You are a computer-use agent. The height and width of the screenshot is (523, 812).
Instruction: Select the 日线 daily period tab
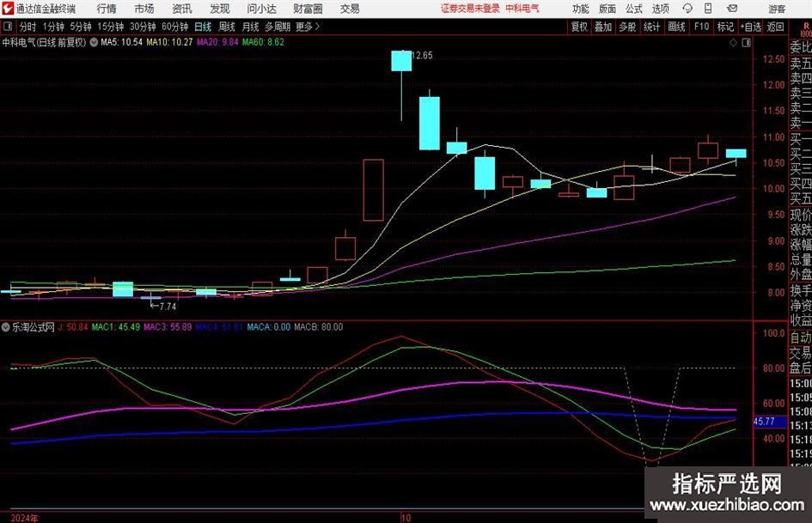[x=203, y=27]
